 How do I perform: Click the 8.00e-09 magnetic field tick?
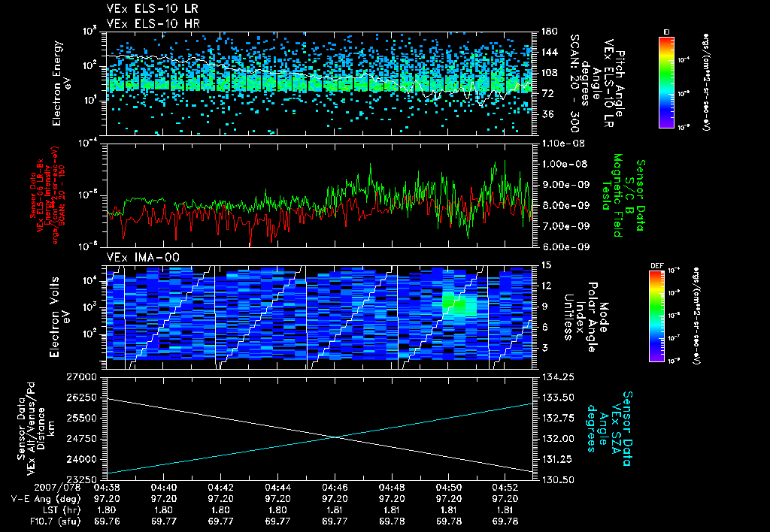[x=565, y=205]
